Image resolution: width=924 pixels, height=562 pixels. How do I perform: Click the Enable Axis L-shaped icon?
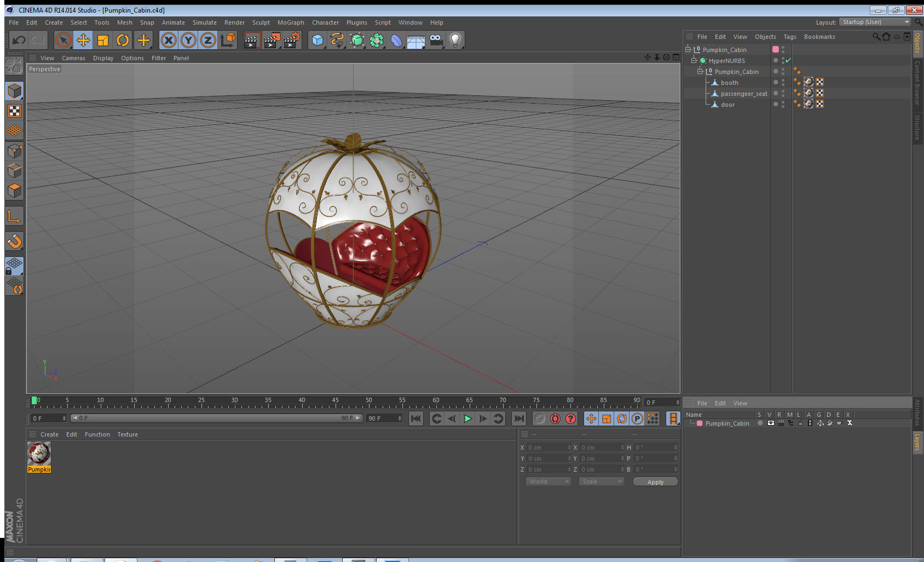click(x=14, y=216)
